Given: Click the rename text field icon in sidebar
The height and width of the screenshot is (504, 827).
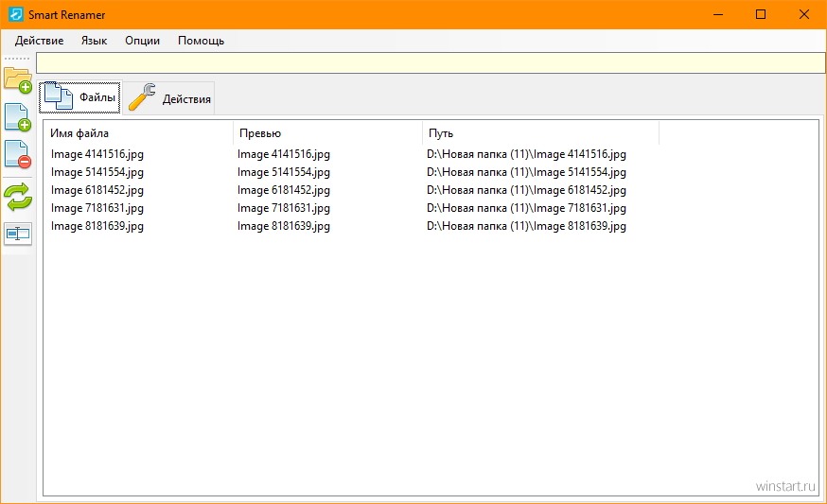Looking at the screenshot, I should point(18,234).
